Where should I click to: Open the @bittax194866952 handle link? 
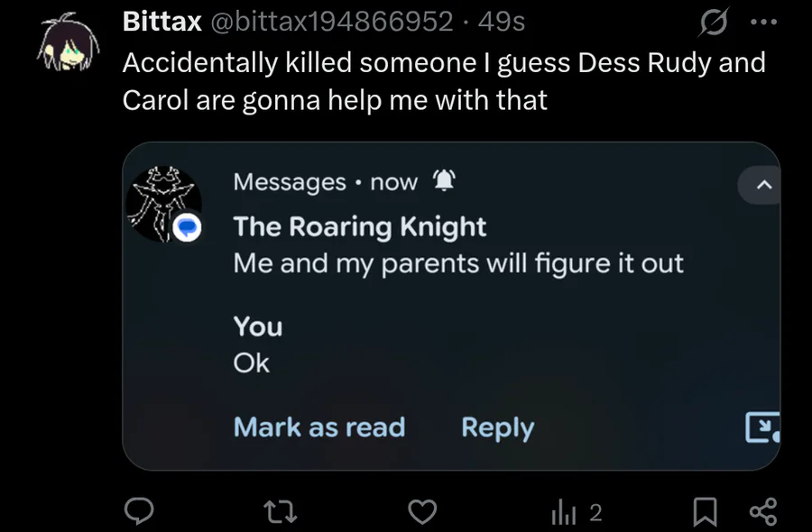(331, 22)
